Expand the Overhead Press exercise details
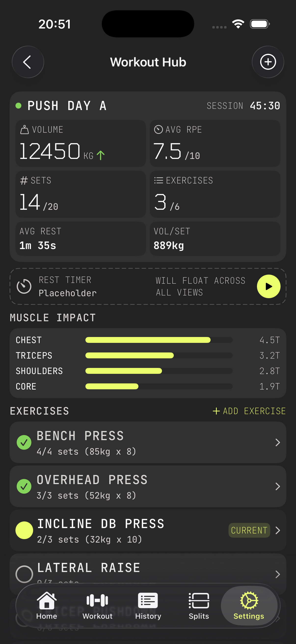 (278, 486)
